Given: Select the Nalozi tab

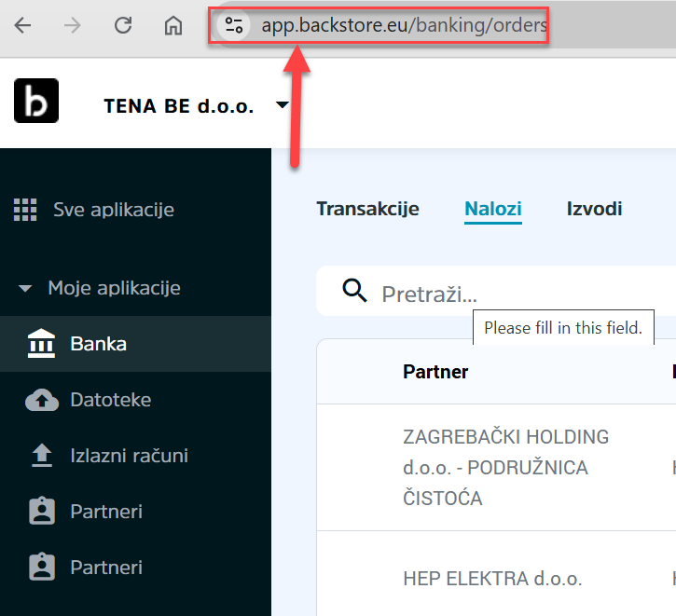Looking at the screenshot, I should coord(492,209).
